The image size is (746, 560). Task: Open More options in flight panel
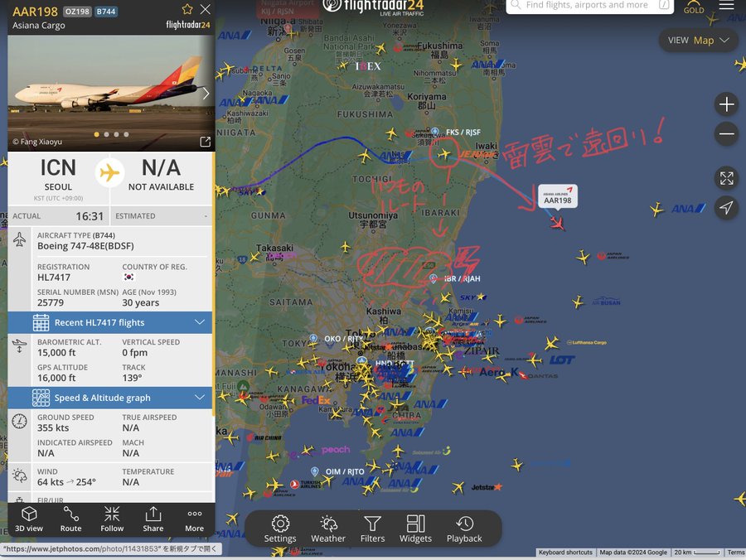pos(194,519)
